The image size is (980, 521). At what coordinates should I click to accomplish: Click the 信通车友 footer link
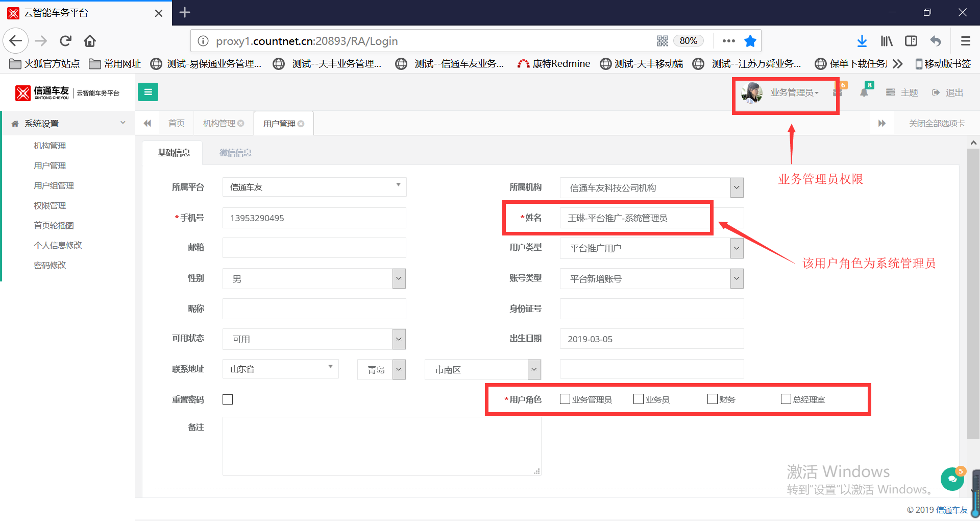[x=952, y=510]
